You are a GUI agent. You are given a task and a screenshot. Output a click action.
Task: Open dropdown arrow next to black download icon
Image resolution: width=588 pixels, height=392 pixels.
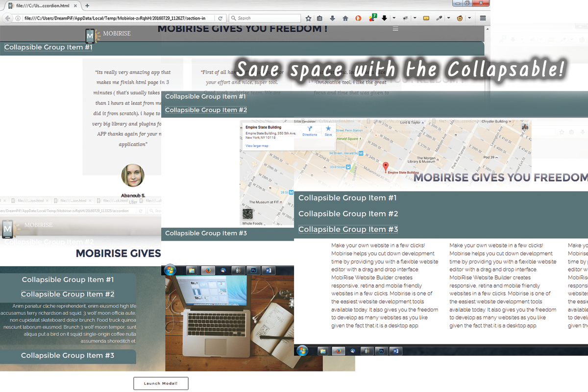[x=393, y=18]
